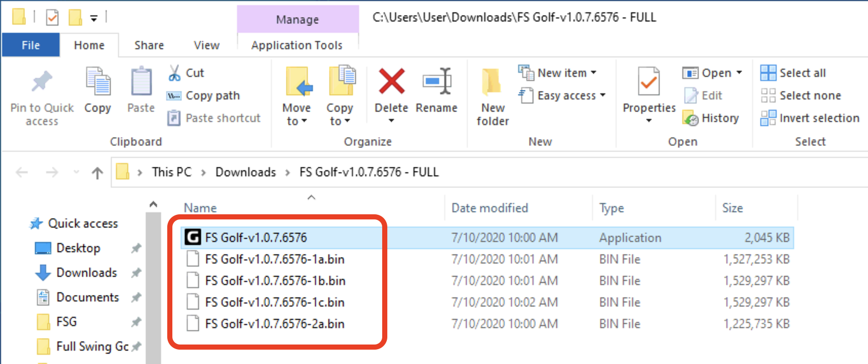This screenshot has height=364, width=868.
Task: Open Quick access in the navigation pane
Action: pyautogui.click(x=83, y=224)
